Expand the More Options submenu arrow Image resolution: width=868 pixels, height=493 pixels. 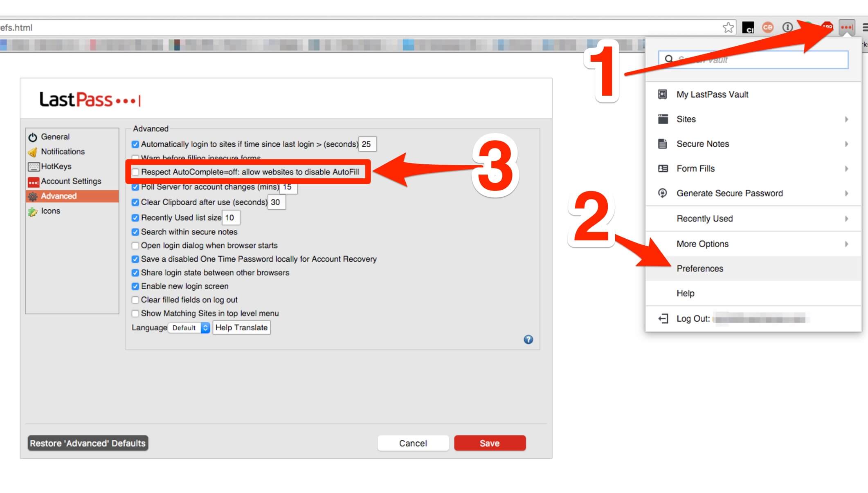click(x=846, y=244)
